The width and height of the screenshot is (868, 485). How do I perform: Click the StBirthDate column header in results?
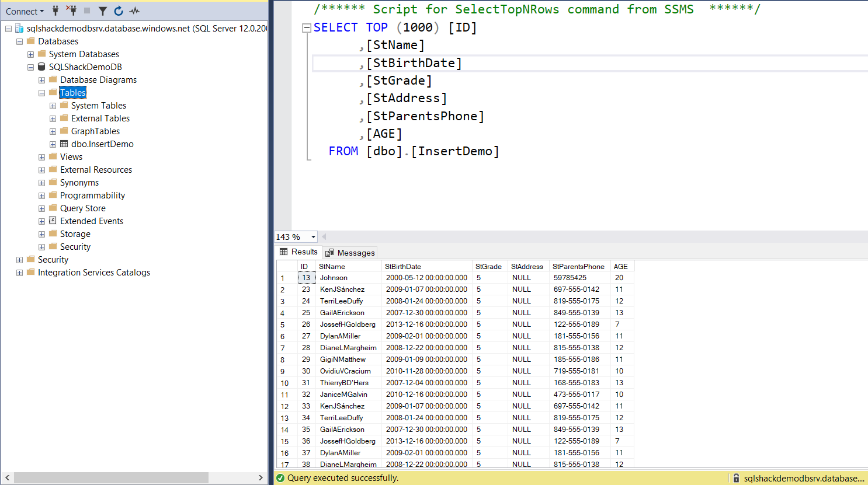[x=403, y=267]
